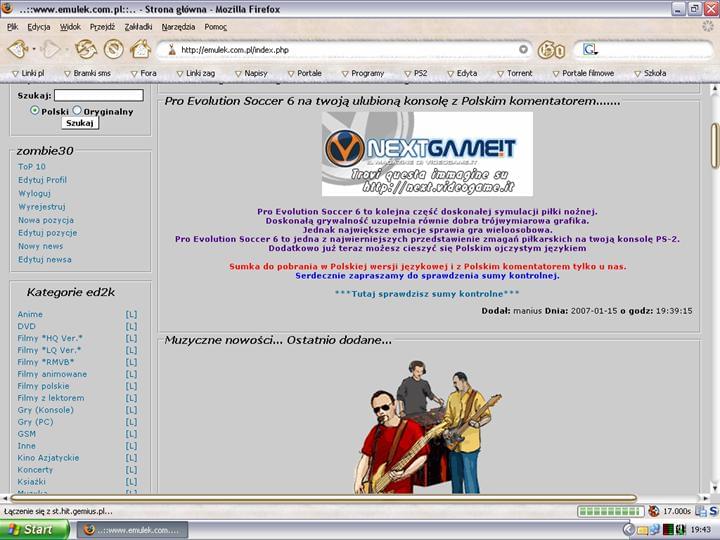Expand the Programy bookmark folder

tap(363, 73)
